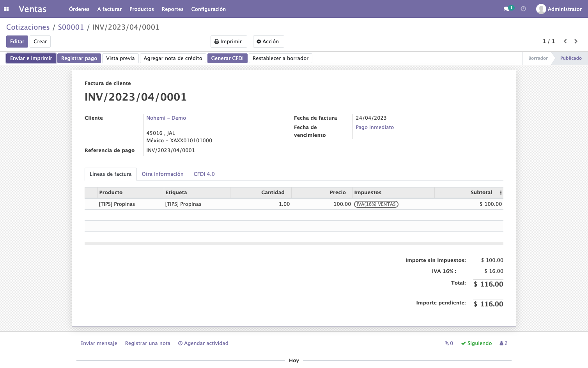588x368 pixels.
Task: Click Vista previa button
Action: coord(120,58)
